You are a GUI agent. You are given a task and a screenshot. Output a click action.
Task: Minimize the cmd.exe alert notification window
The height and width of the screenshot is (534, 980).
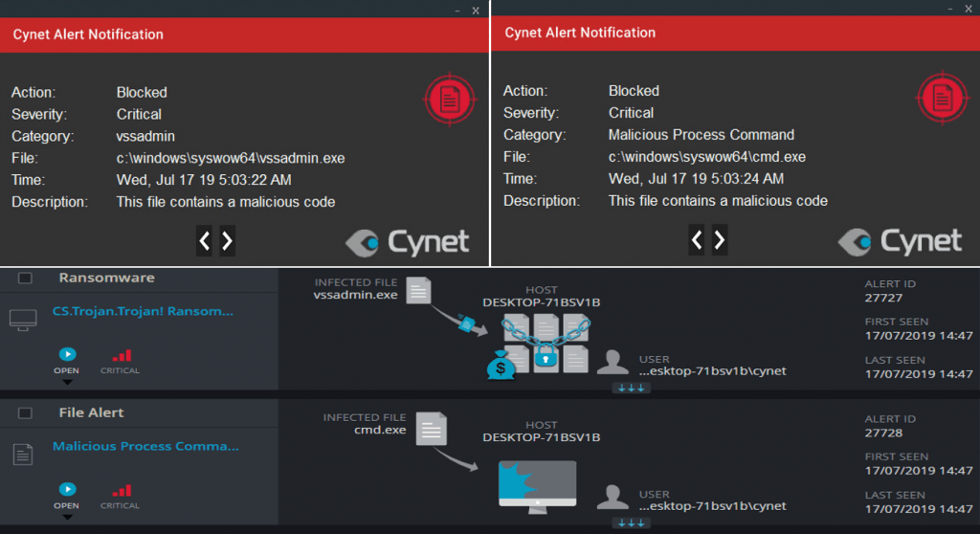tap(950, 9)
